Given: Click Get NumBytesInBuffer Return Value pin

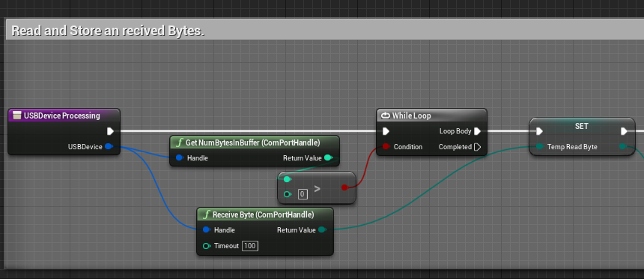Looking at the screenshot, I should [328, 157].
